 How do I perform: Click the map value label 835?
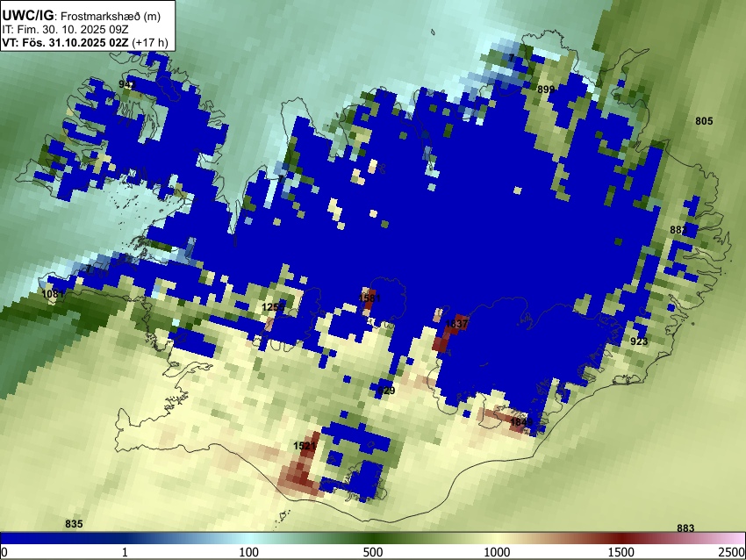tap(74, 524)
